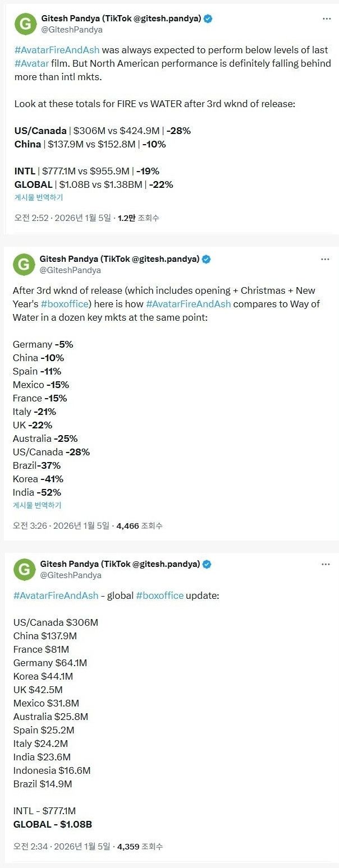Open the #boxoffice hashtag in the global update post

[x=160, y=595]
